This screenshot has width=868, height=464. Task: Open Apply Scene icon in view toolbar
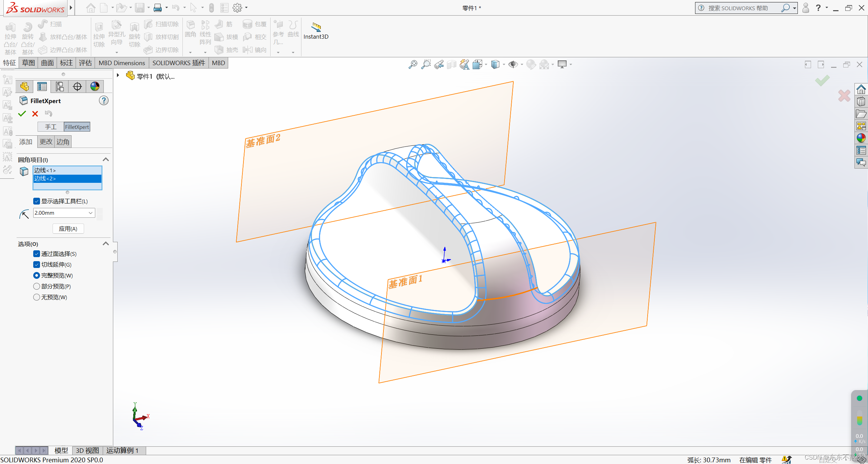pos(544,64)
